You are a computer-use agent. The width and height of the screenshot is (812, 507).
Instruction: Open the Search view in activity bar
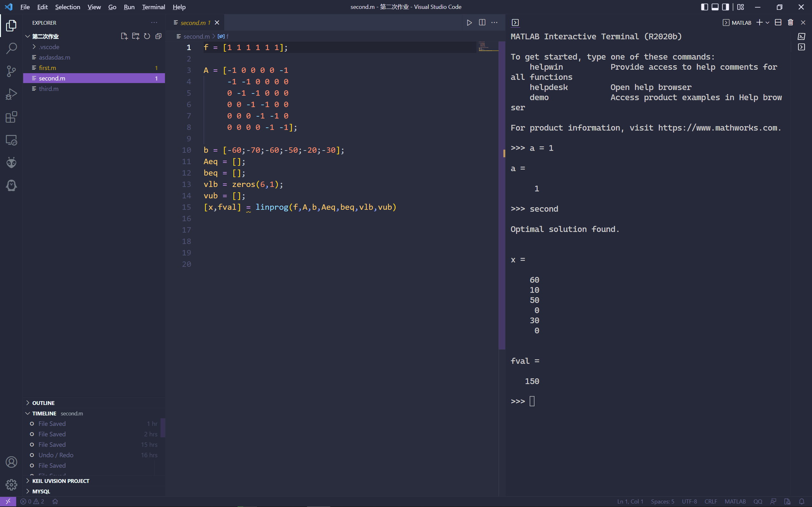pyautogui.click(x=11, y=48)
